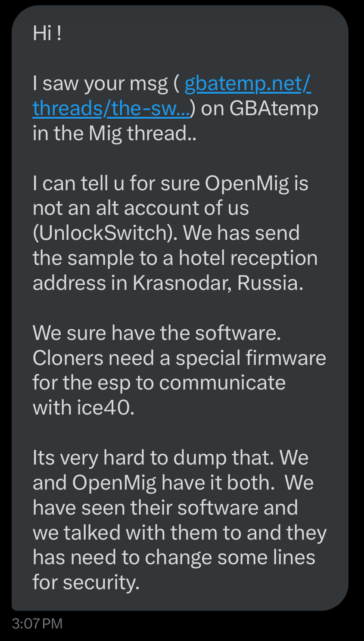
Task: Tap the words 'hotel reception'
Action: point(248,258)
